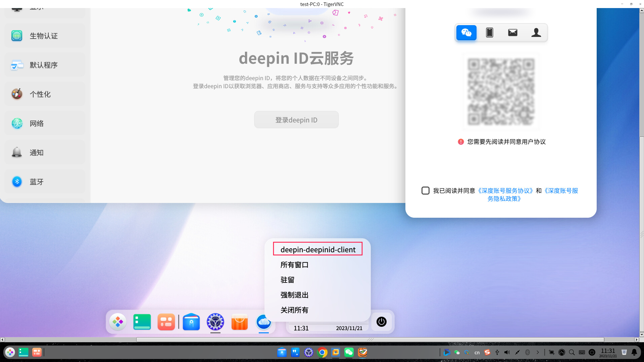Open the App Store from the dock
Image resolution: width=644 pixels, height=362 pixels.
pyautogui.click(x=239, y=322)
